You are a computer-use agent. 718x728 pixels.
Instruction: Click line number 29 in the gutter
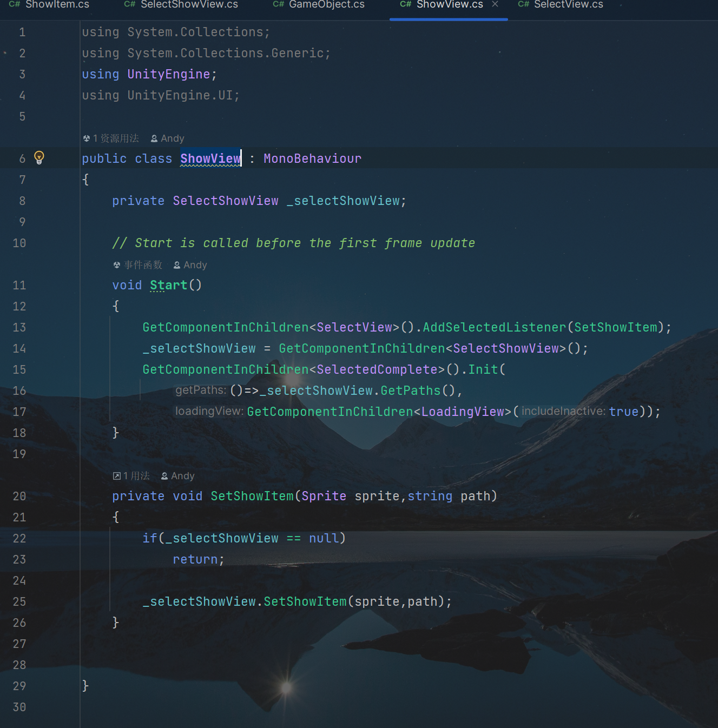19,686
